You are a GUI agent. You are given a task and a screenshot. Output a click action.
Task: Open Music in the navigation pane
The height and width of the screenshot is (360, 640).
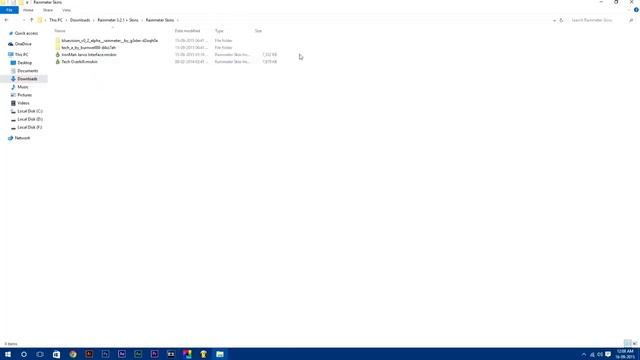click(x=23, y=87)
